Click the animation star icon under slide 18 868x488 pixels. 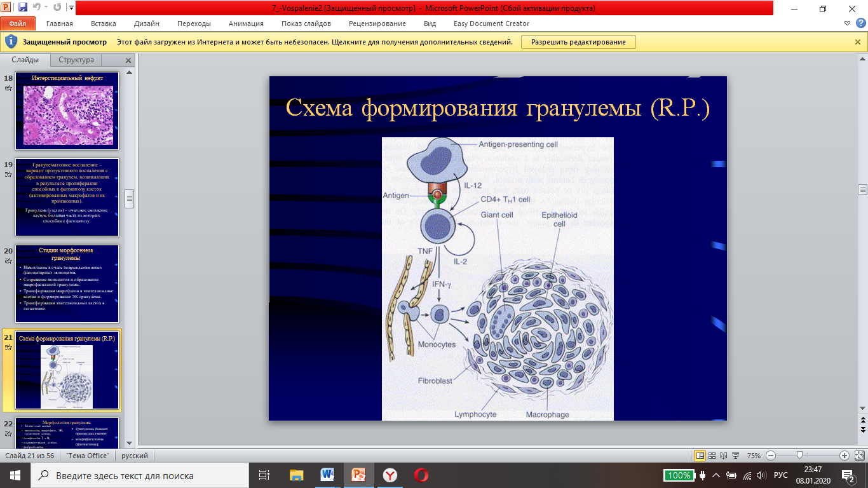(x=8, y=88)
